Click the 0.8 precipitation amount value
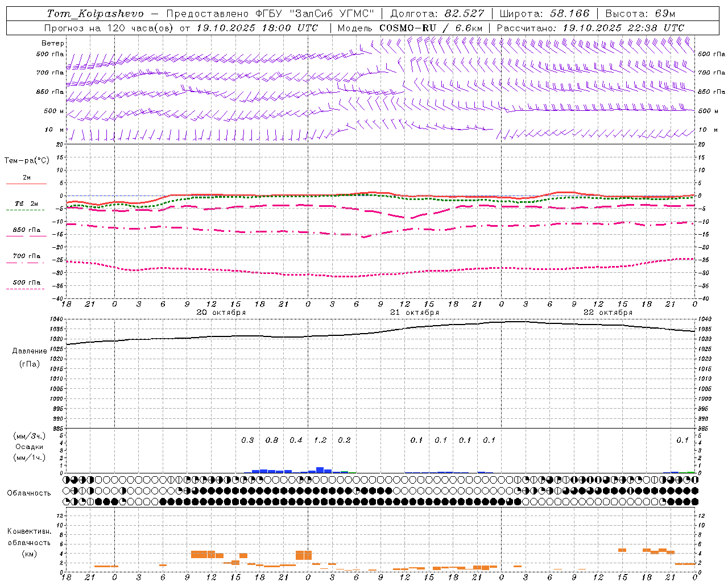This screenshot has width=728, height=582. [x=272, y=440]
